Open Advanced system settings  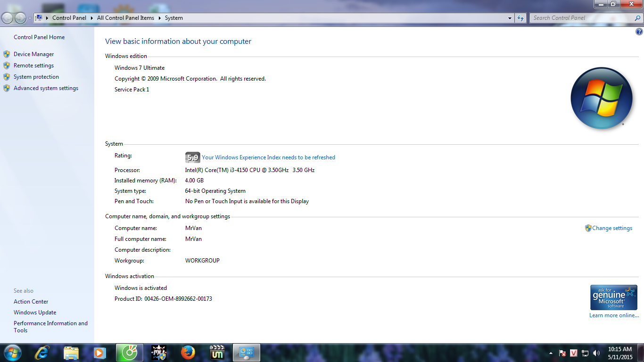(x=46, y=88)
